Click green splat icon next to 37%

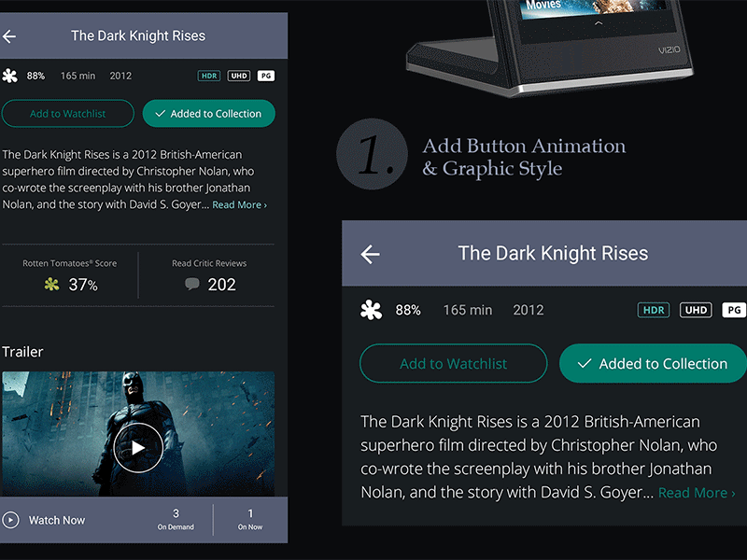tap(51, 285)
